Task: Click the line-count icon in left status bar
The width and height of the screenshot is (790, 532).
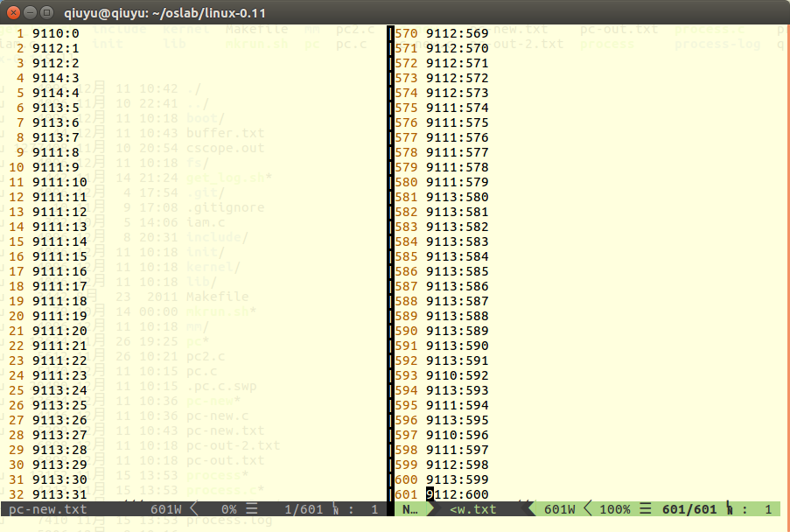Action: [252, 509]
